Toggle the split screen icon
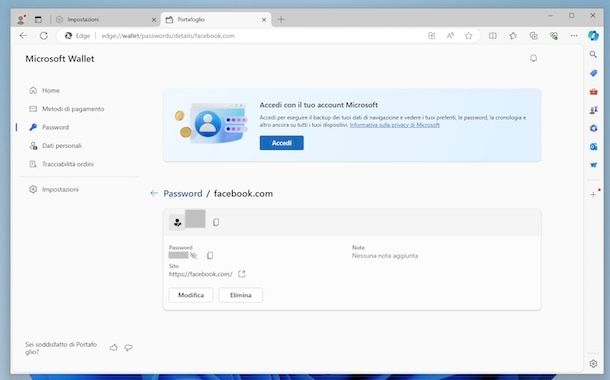The height and width of the screenshot is (380, 610). 493,36
